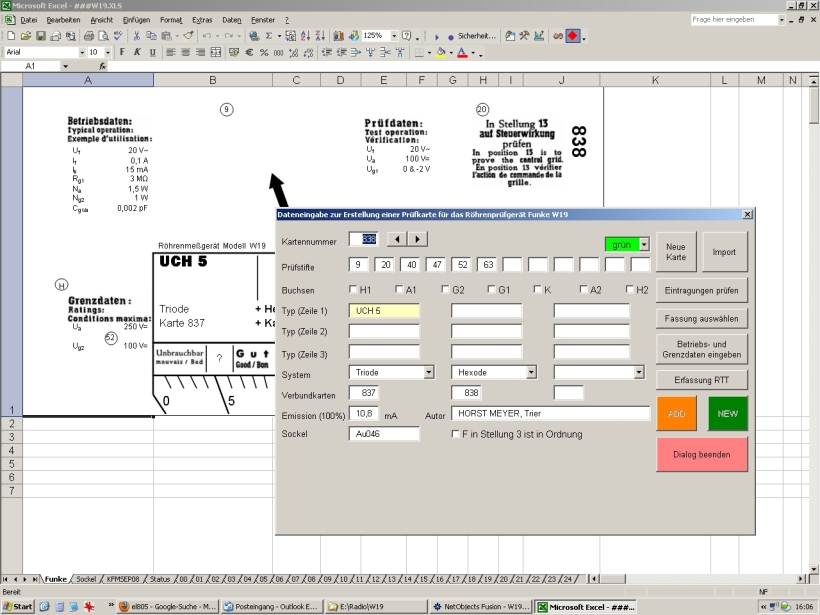Show previous card with left arrow button

tap(397, 239)
